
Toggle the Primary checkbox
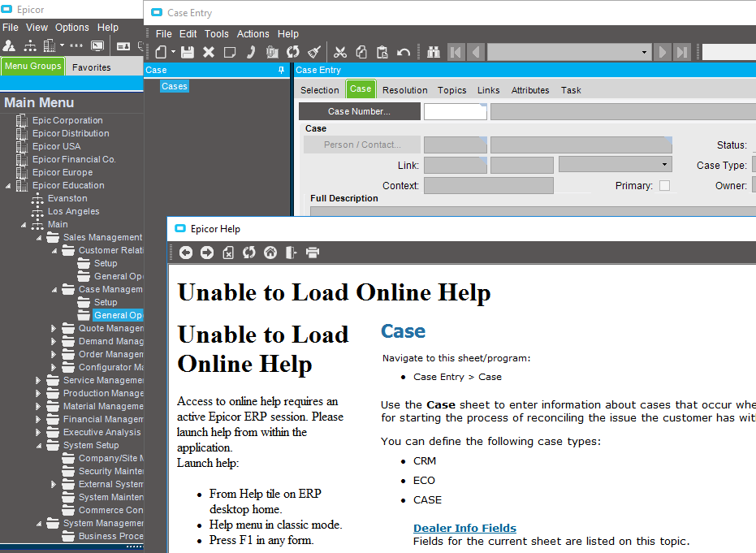(x=664, y=186)
